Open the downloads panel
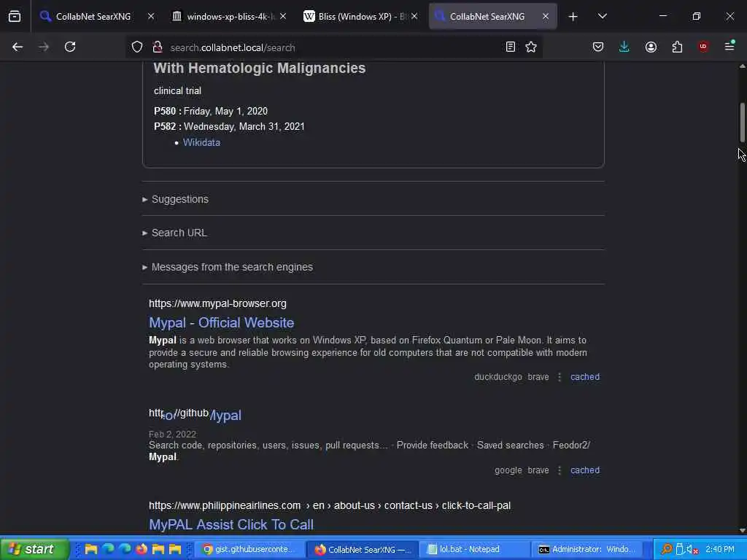 pos(624,47)
